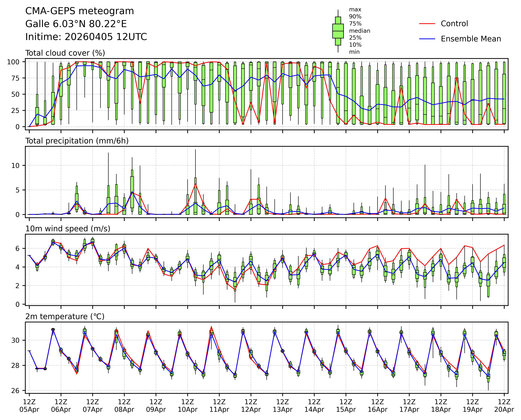Click the green boxplot legend symbol
Screen dimensions: 521x420
338,31
